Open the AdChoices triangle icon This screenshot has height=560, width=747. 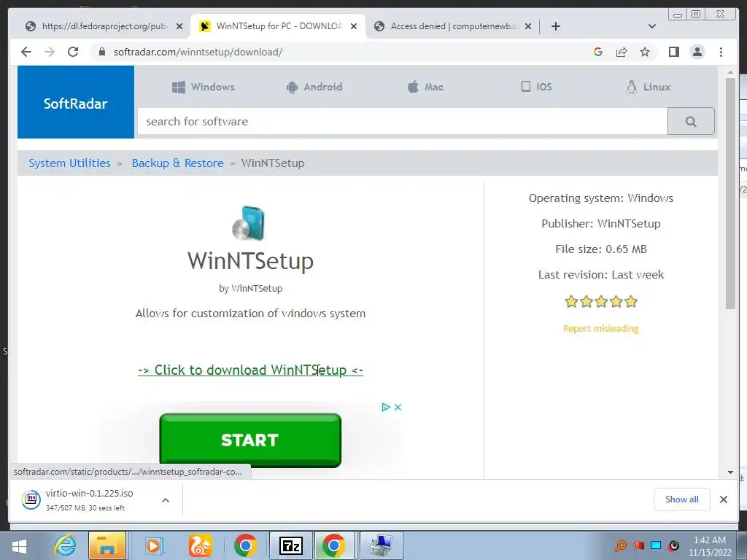[386, 407]
